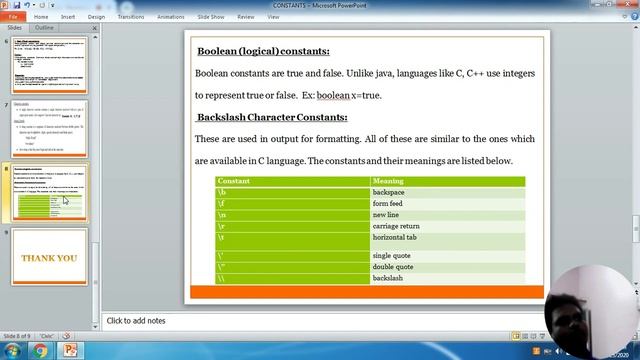The image size is (640, 360).
Task: Click the \n constant cell
Action: tap(293, 215)
